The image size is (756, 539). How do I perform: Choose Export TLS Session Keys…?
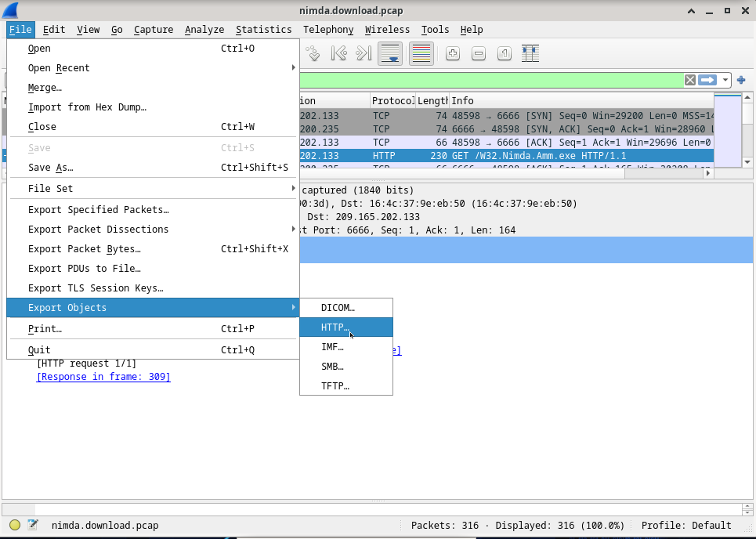click(x=153, y=288)
